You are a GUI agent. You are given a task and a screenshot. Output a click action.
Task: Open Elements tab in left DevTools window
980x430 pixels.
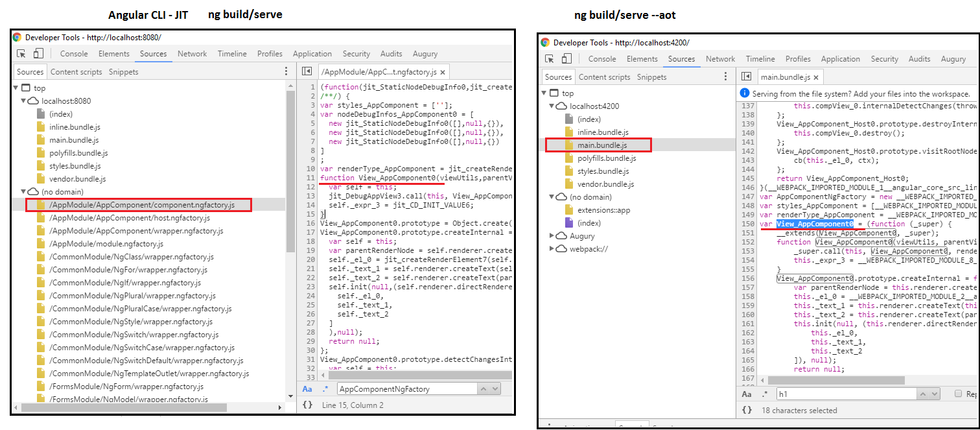tap(113, 54)
